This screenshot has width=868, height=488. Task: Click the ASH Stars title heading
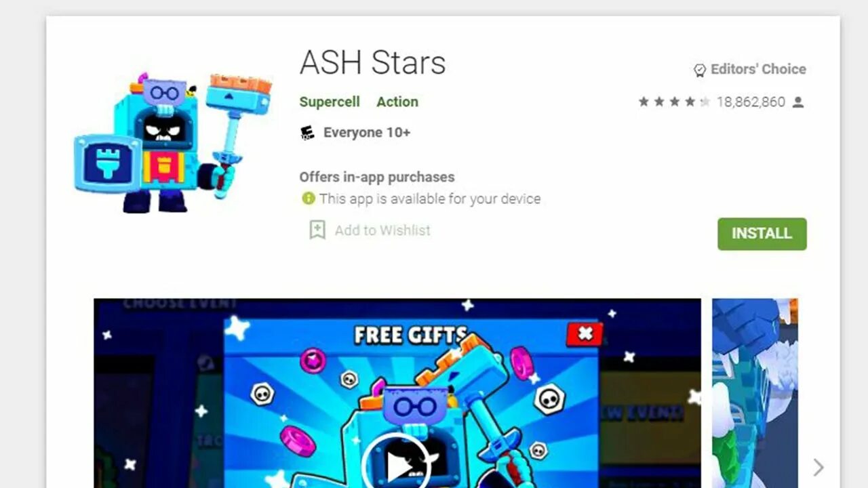[x=373, y=63]
